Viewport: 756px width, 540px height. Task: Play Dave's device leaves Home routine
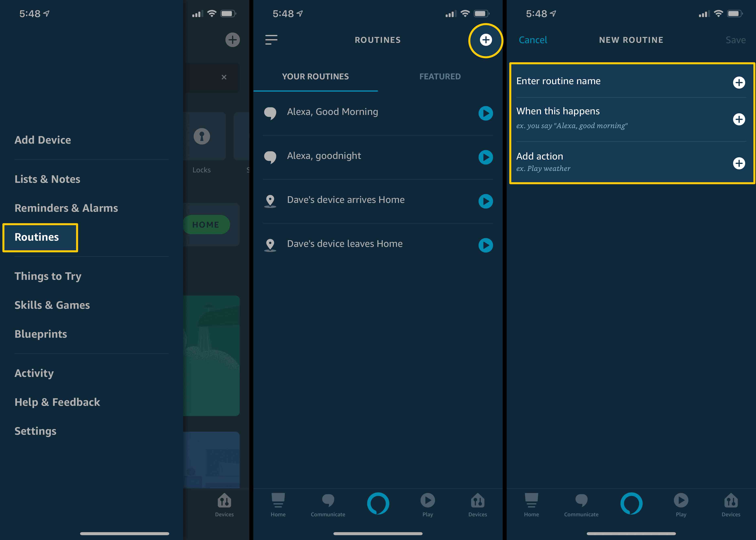click(x=486, y=245)
